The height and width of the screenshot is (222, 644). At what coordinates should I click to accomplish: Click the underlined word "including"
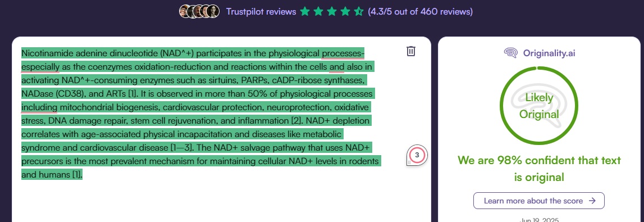39,107
